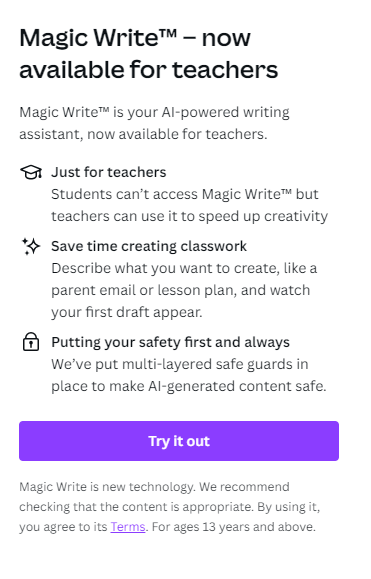This screenshot has width=371, height=579.
Task: Click the parent email or lesson plan line
Action: point(181,290)
